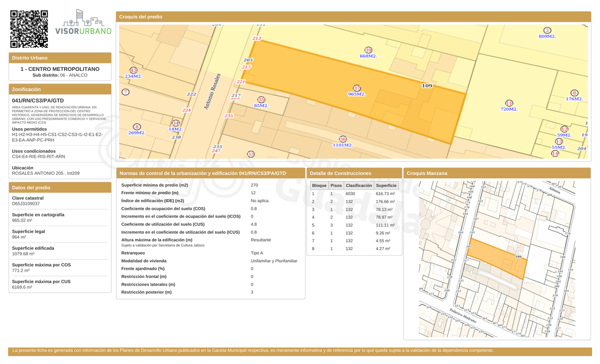This screenshot has width=600, height=364.
Task: Click the Antonio Rosales street label
Action: pyautogui.click(x=212, y=92)
